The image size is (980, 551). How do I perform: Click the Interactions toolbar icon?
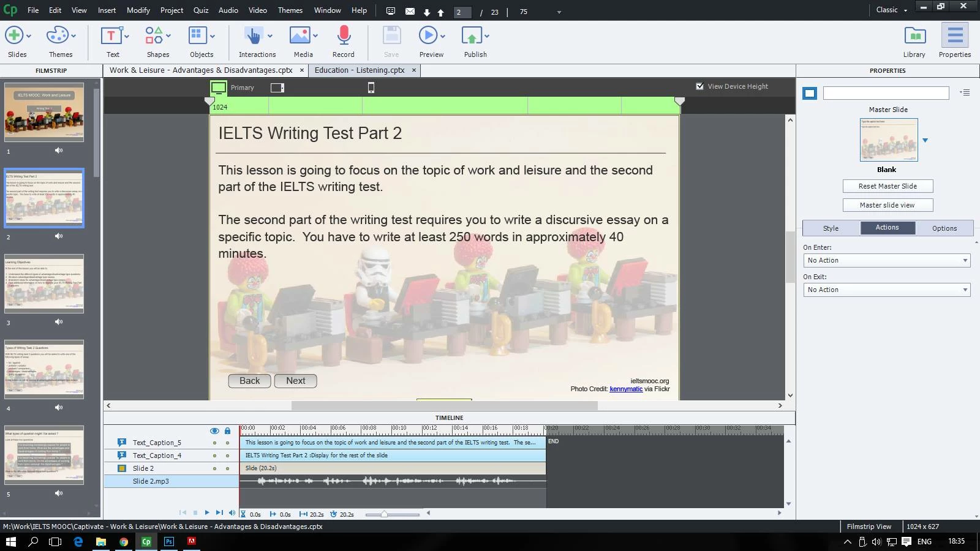[x=254, y=36]
